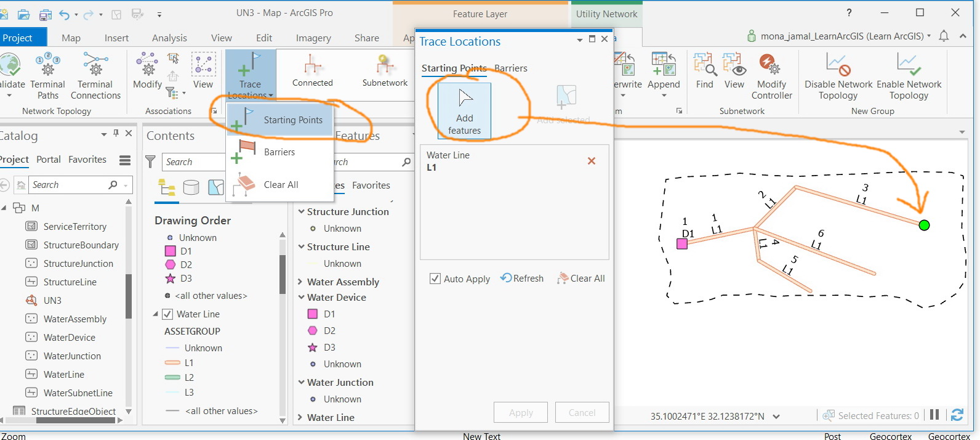Click the Add features tool

tap(464, 110)
